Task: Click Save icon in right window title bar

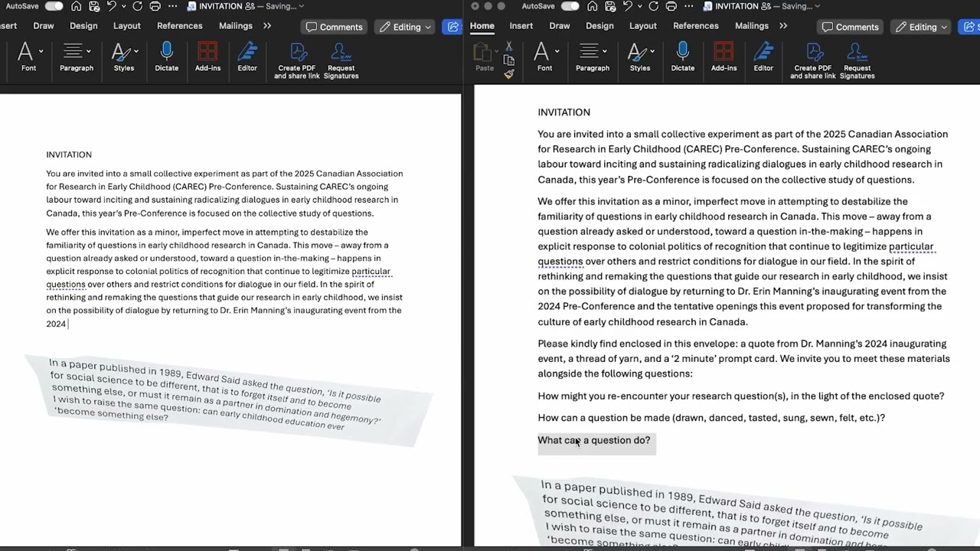Action: point(609,6)
